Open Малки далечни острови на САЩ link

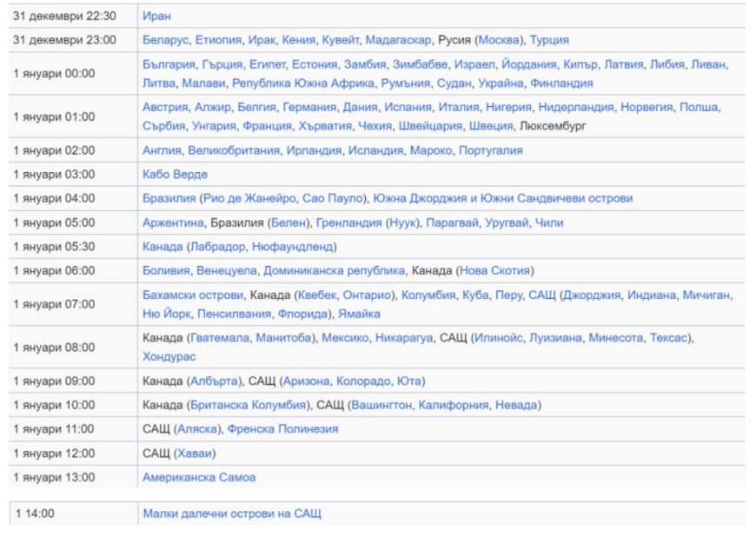click(232, 514)
